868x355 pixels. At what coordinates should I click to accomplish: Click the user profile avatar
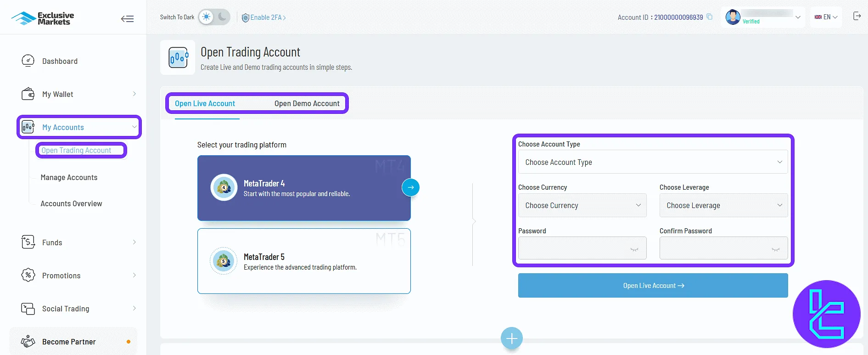733,17
